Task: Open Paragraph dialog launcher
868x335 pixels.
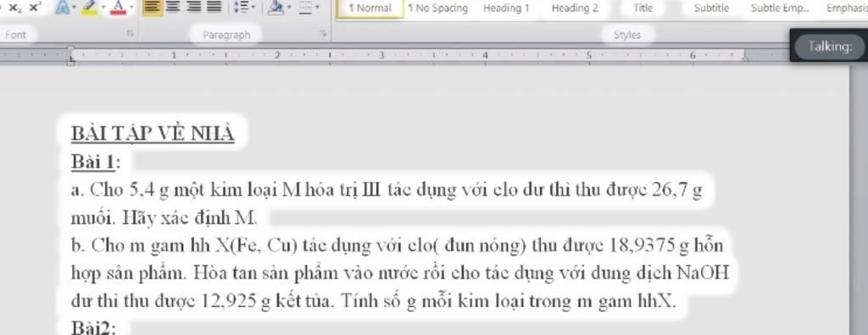Action: pyautogui.click(x=323, y=34)
